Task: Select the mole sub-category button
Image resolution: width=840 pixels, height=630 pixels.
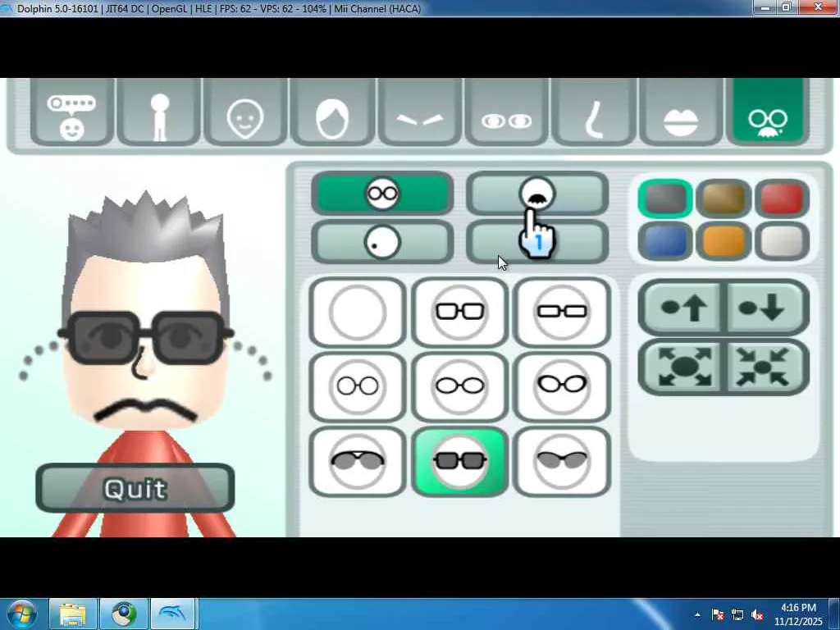Action: tap(382, 242)
